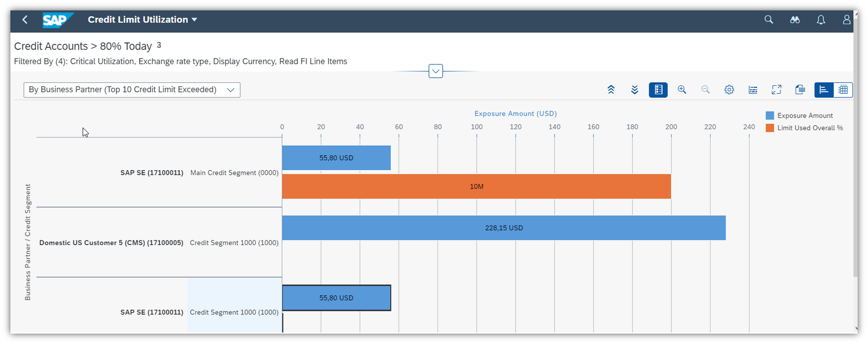Click the highlighted Credit Segment 1000 label for SAP SE
This screenshot has height=344, width=868.
pyautogui.click(x=234, y=312)
